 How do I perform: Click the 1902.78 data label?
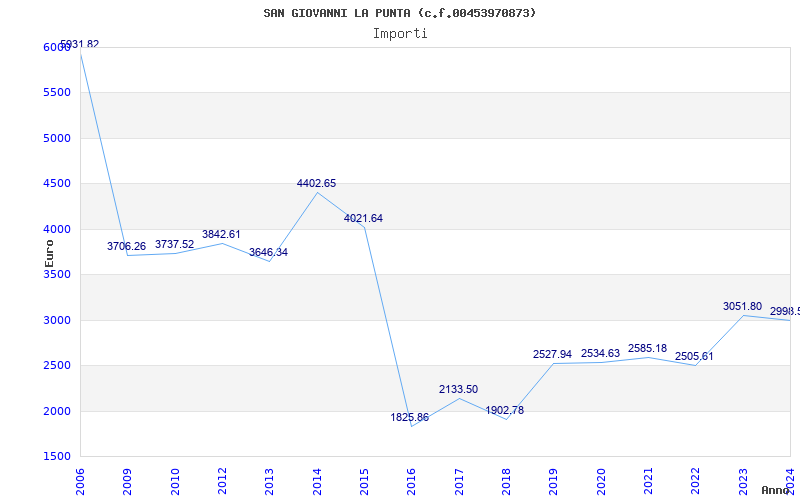click(504, 410)
